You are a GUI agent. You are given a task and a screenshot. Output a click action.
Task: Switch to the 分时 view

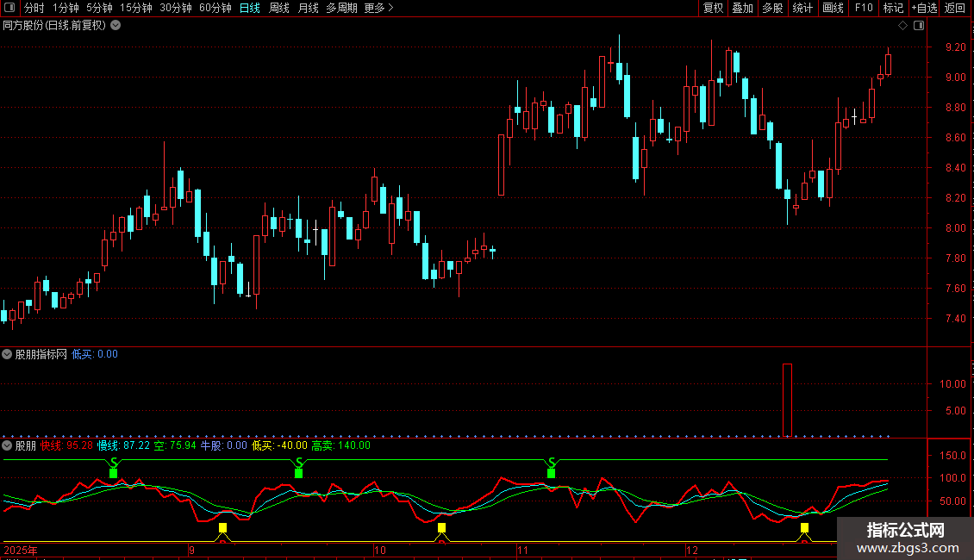tap(34, 8)
